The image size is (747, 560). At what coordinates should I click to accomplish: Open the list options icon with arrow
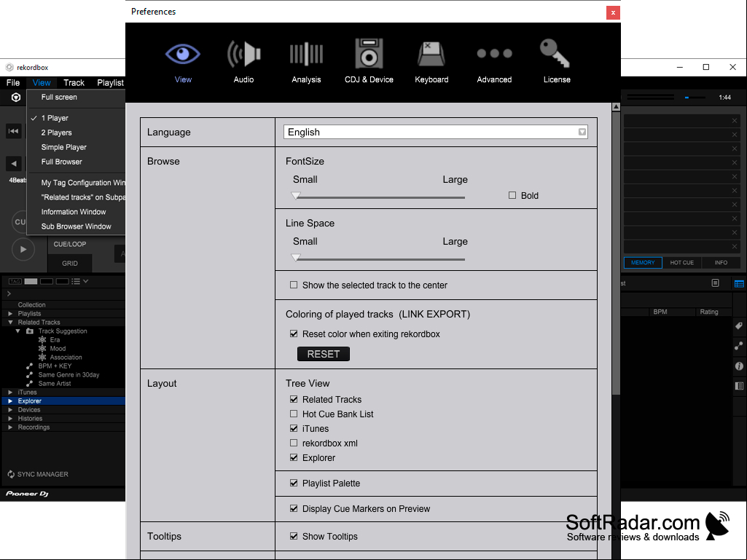79,281
